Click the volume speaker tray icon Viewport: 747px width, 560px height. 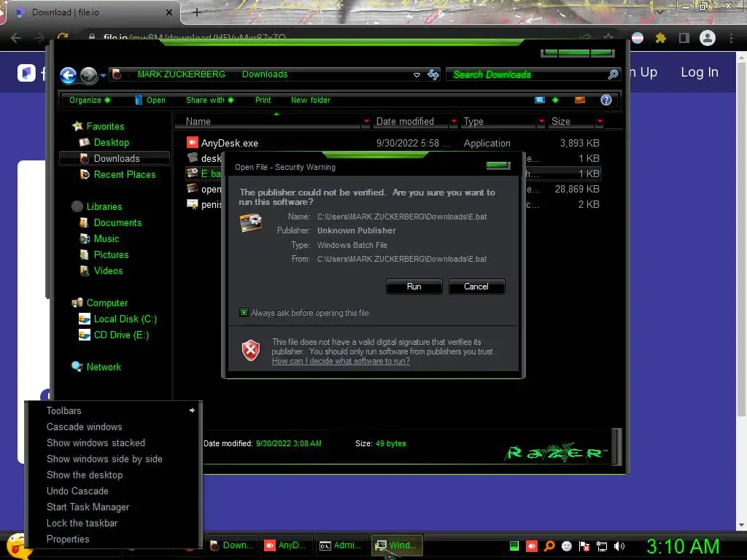(619, 546)
